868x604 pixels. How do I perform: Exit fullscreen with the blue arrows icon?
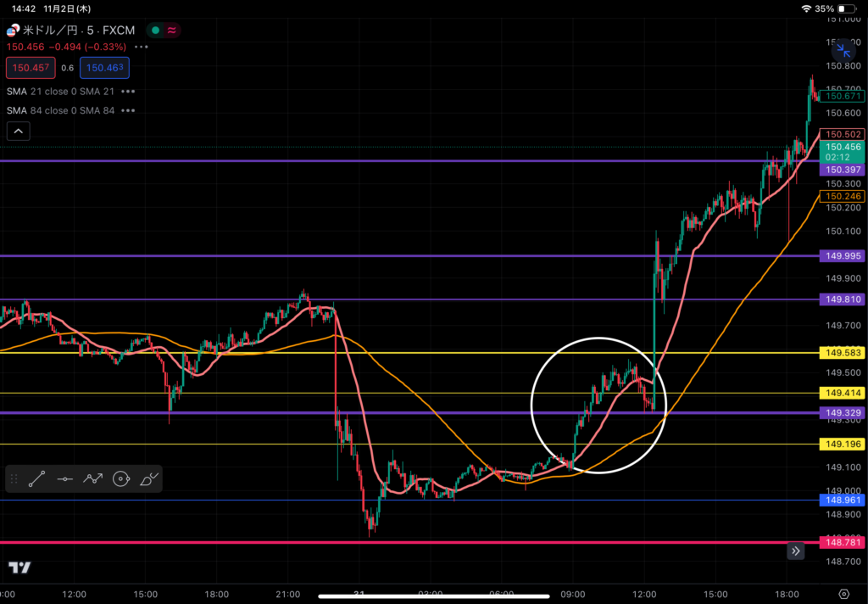click(843, 51)
